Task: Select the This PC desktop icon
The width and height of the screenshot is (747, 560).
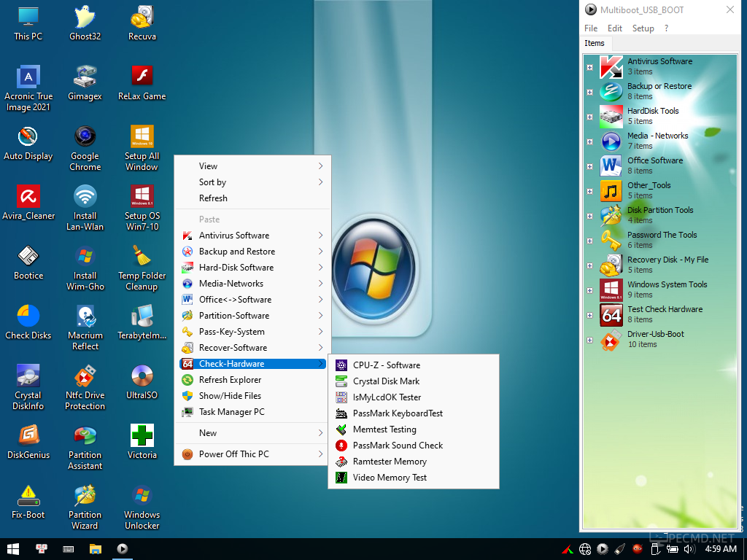Action: click(28, 23)
